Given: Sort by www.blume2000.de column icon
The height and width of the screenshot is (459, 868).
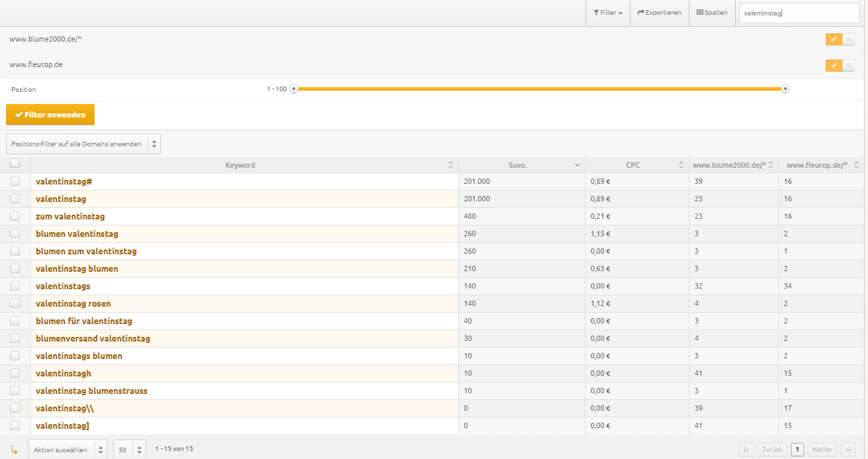Looking at the screenshot, I should (771, 165).
